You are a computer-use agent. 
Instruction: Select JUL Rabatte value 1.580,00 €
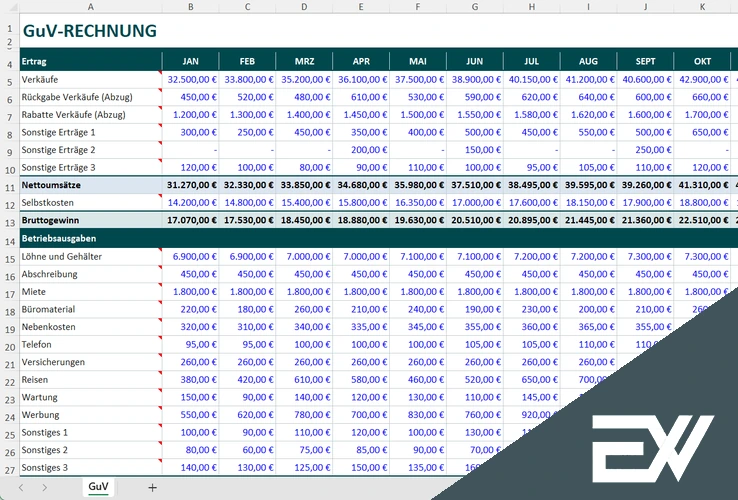[x=531, y=114]
